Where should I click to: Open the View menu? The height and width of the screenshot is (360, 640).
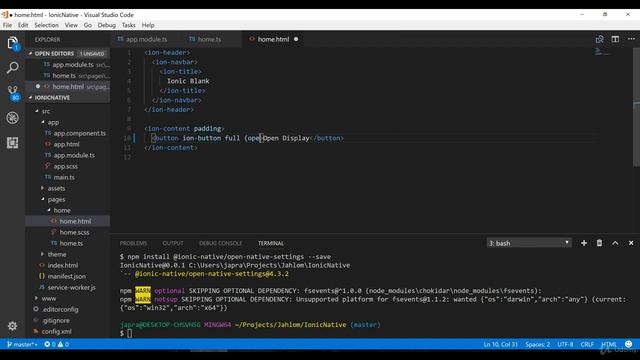71,25
